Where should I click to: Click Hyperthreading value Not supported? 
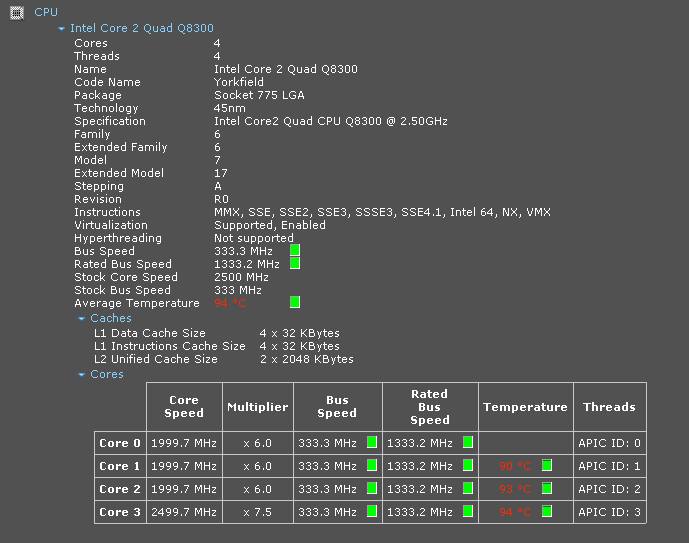(254, 238)
